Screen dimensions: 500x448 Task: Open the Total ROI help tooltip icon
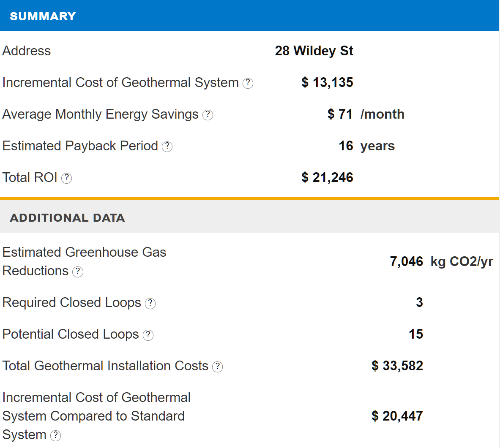point(66,178)
